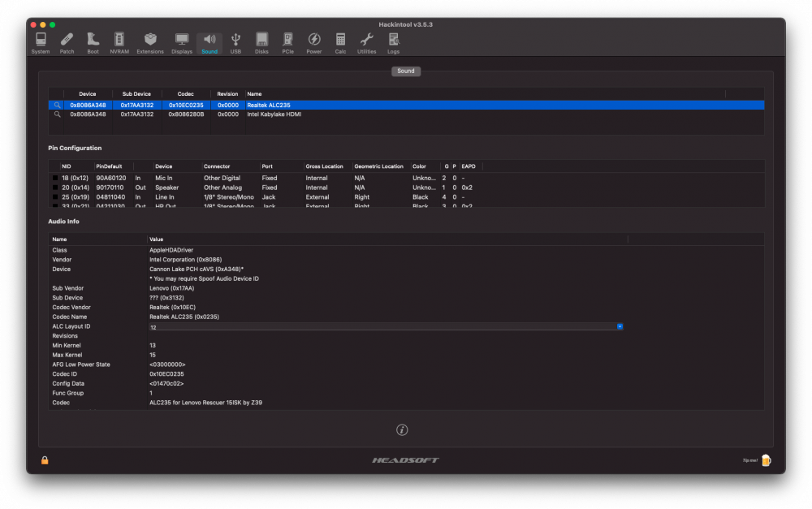Screen dimensions: 812x509
Task: Click the info icon below Audio Info
Action: (402, 429)
